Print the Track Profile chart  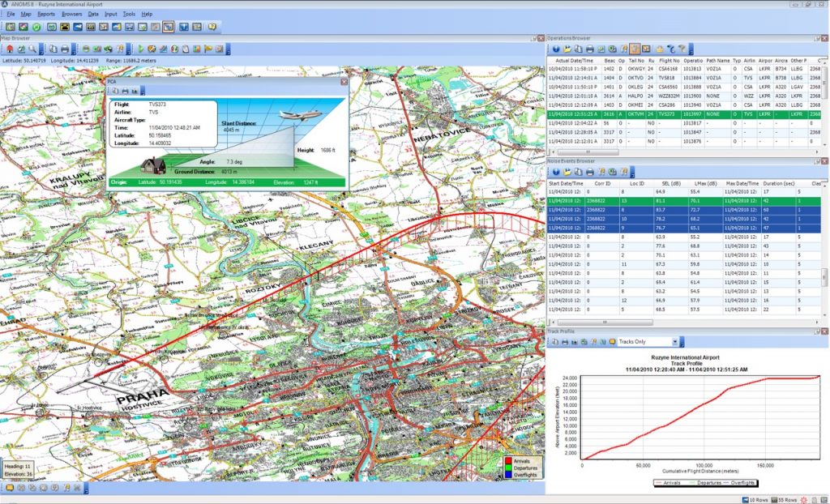pyautogui.click(x=565, y=342)
